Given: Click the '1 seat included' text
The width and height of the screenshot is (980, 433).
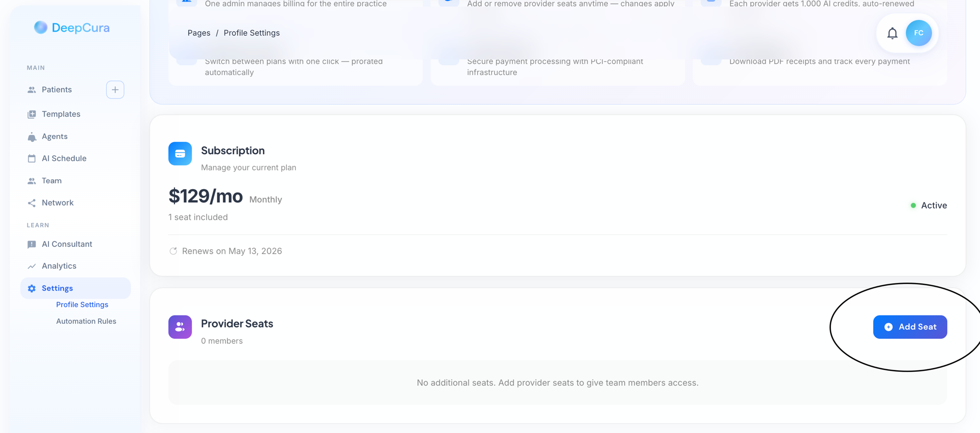Looking at the screenshot, I should tap(198, 217).
